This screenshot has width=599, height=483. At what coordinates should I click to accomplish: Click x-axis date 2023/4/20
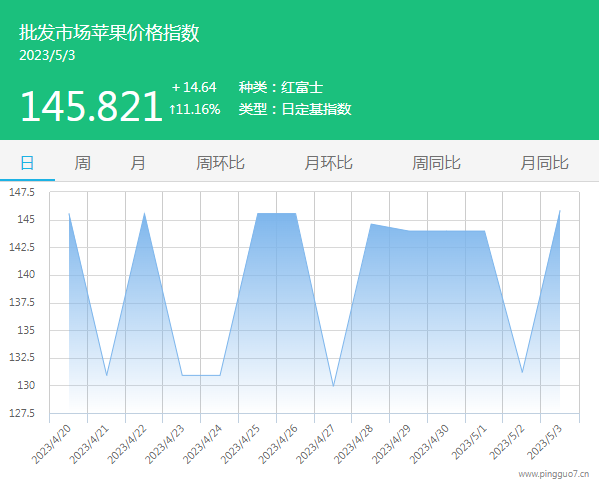pyautogui.click(x=51, y=444)
